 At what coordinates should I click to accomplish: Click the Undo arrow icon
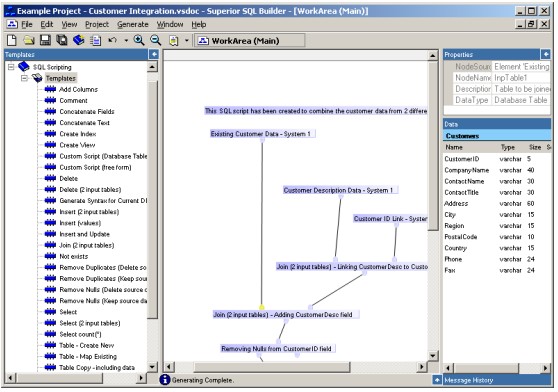click(112, 41)
